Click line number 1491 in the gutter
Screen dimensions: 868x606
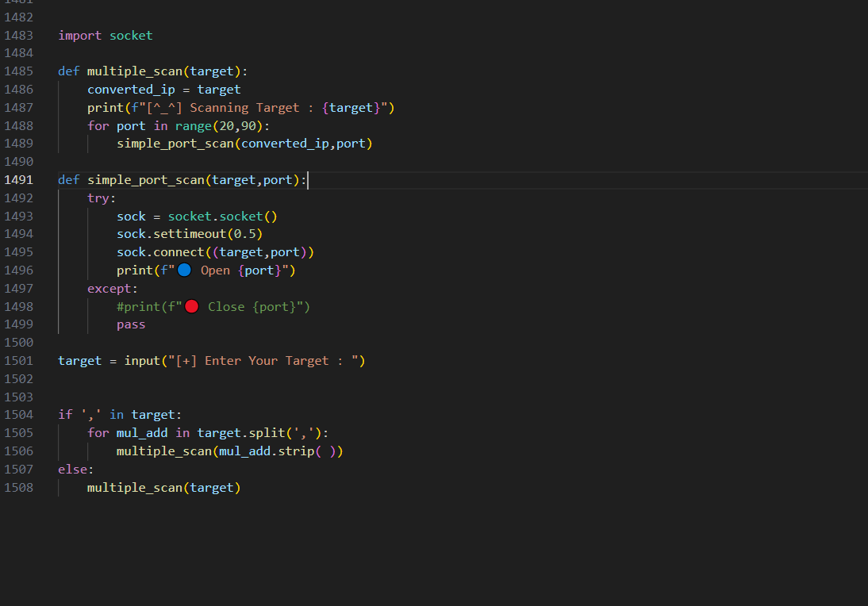click(x=19, y=180)
